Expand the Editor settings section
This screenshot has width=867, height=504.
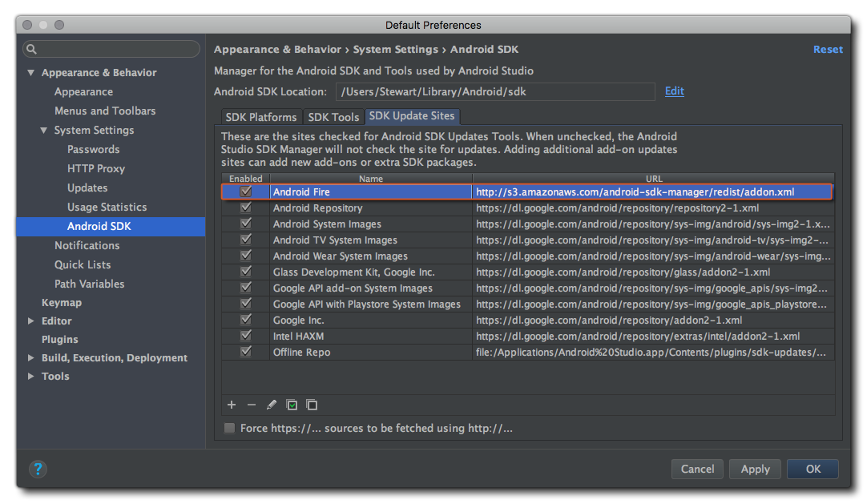coord(31,321)
